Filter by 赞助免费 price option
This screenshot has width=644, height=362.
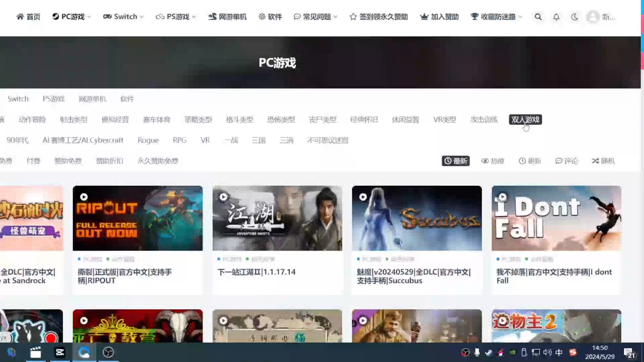68,161
